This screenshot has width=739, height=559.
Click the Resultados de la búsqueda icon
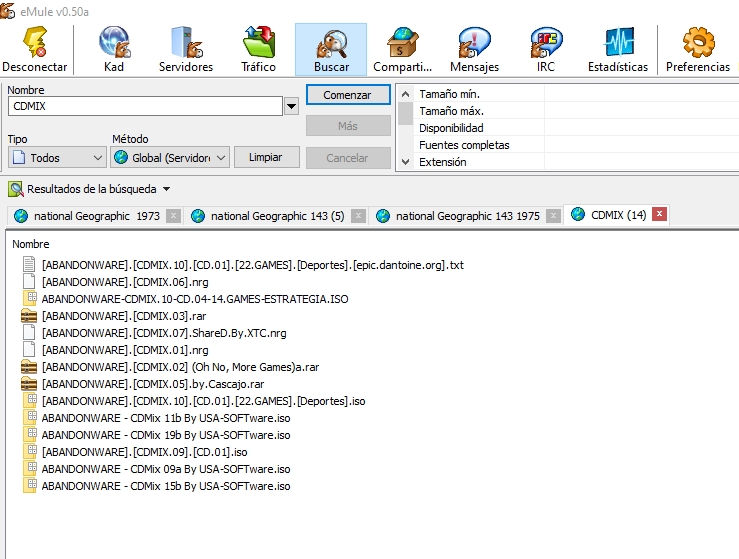(x=16, y=189)
